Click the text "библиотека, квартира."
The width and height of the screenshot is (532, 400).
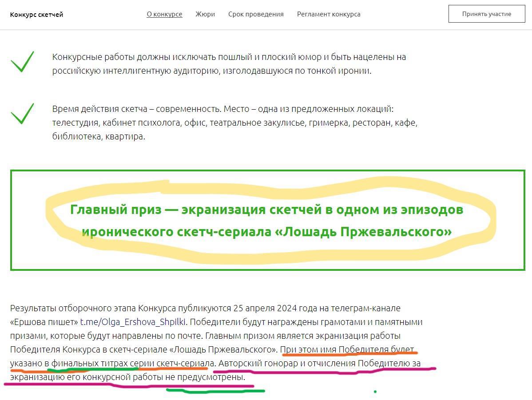click(x=99, y=136)
